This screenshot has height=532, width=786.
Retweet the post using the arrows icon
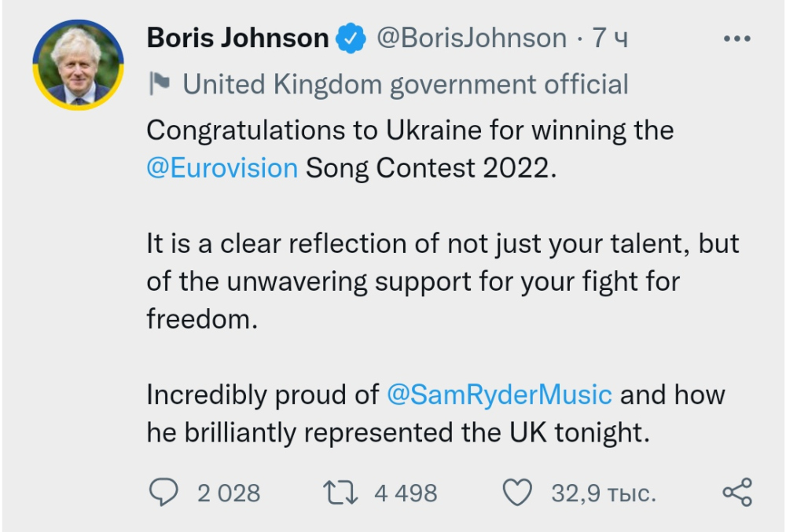(340, 493)
